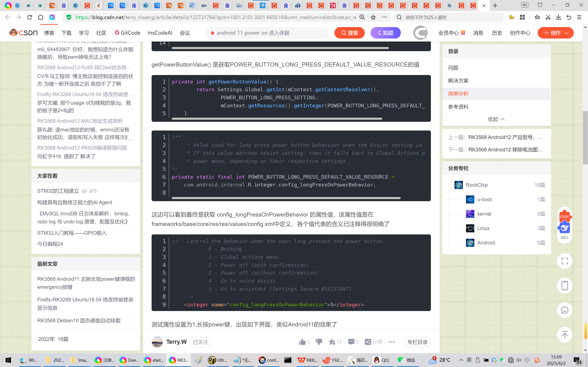Open the 博客 navigation menu item

tap(49, 33)
